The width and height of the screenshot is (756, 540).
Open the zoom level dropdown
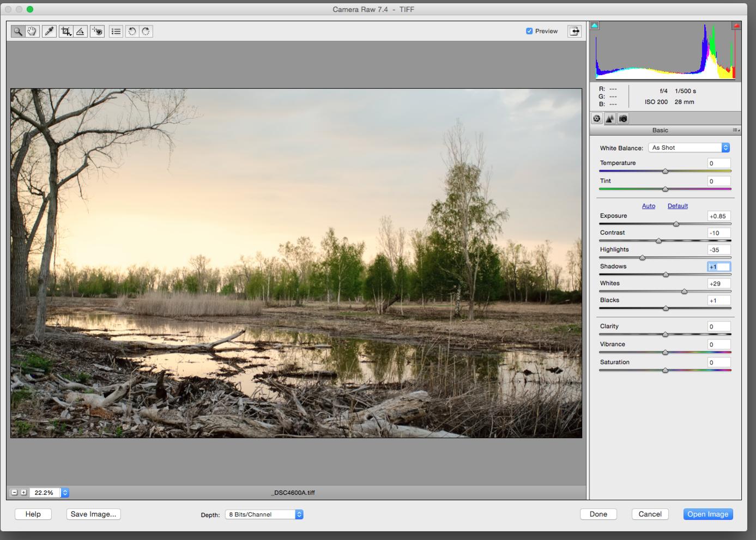coord(65,493)
